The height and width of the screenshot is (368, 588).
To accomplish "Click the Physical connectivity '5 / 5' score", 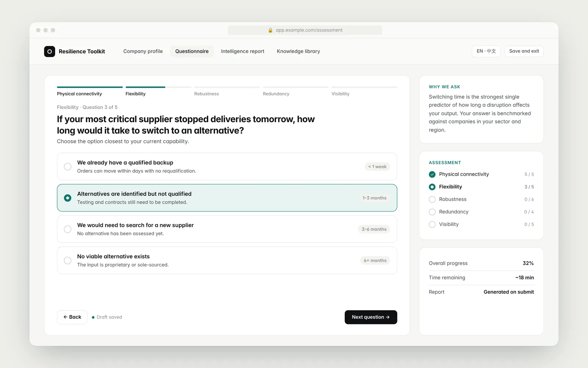I will [529, 174].
